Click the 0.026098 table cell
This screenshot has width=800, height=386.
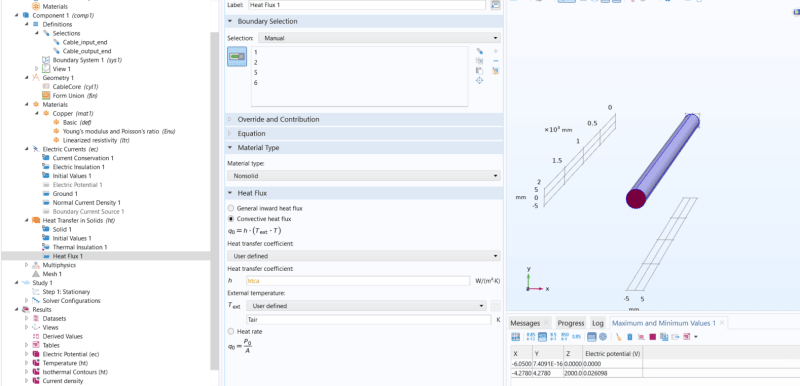(x=613, y=373)
